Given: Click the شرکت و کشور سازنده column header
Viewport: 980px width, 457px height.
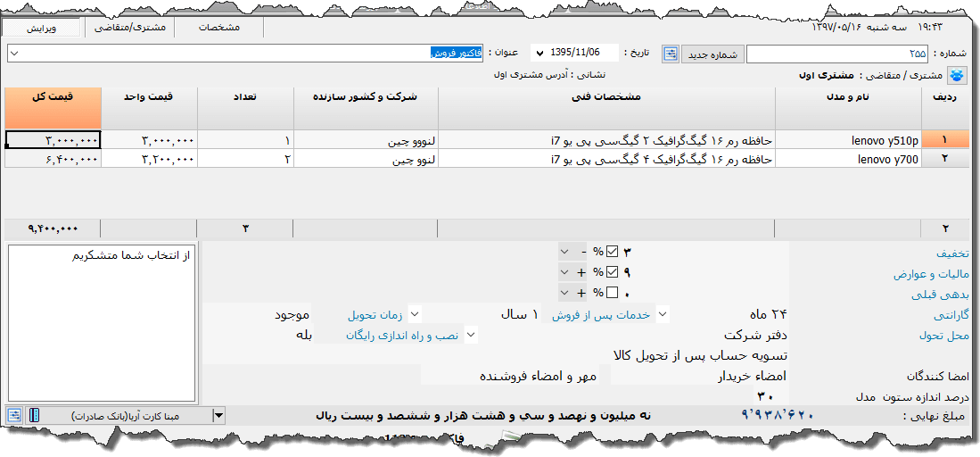Looking at the screenshot, I should (366, 108).
